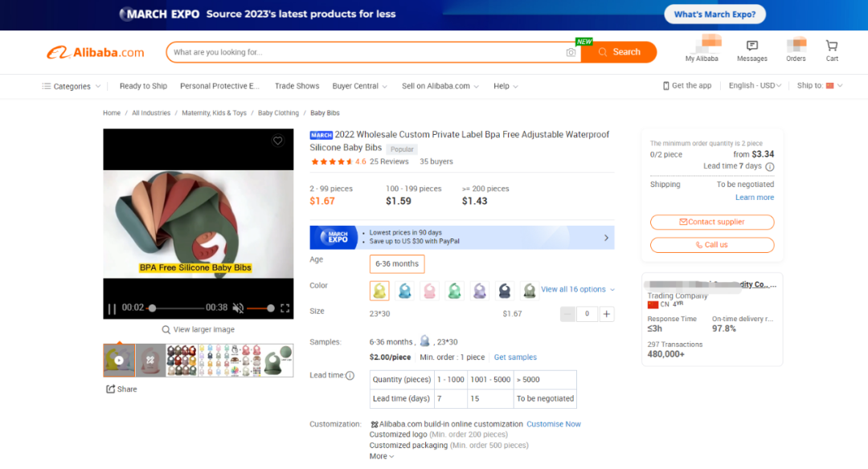
Task: Select the 6-36 months age option
Action: click(x=397, y=263)
